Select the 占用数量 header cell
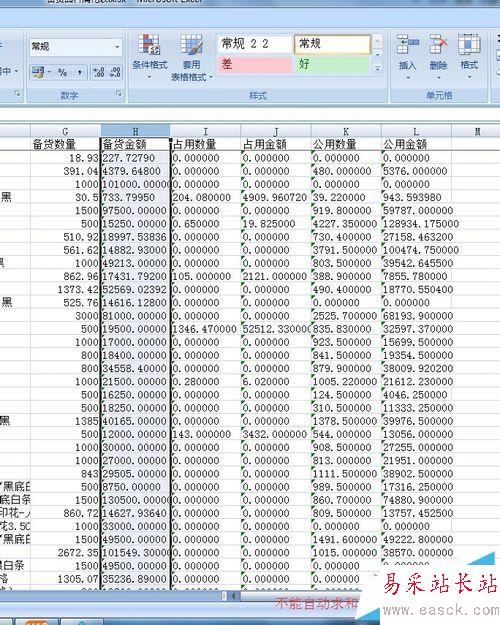500x625 pixels. [205, 144]
